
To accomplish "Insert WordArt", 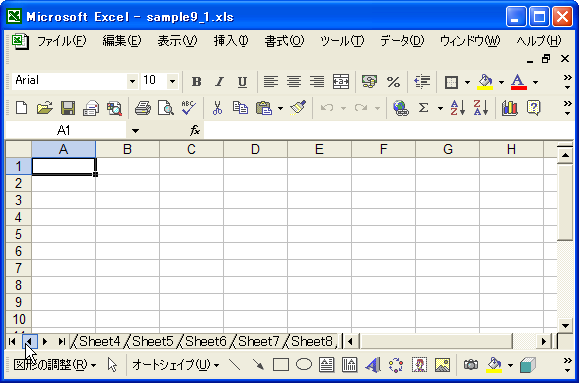I will click(x=373, y=365).
